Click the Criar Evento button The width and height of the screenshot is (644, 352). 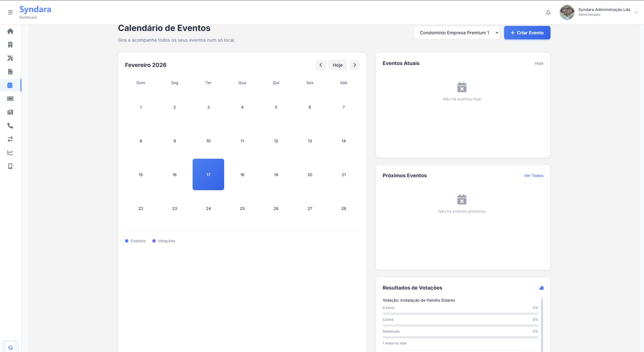pyautogui.click(x=527, y=32)
